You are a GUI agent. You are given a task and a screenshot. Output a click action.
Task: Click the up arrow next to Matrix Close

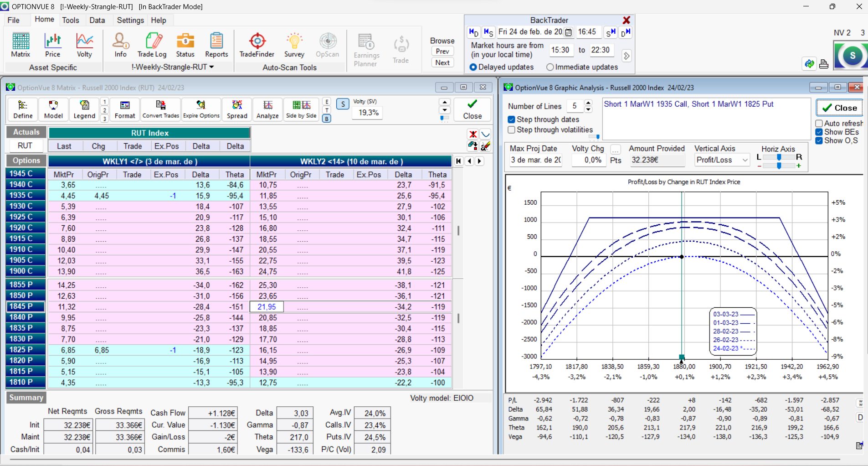tap(445, 102)
